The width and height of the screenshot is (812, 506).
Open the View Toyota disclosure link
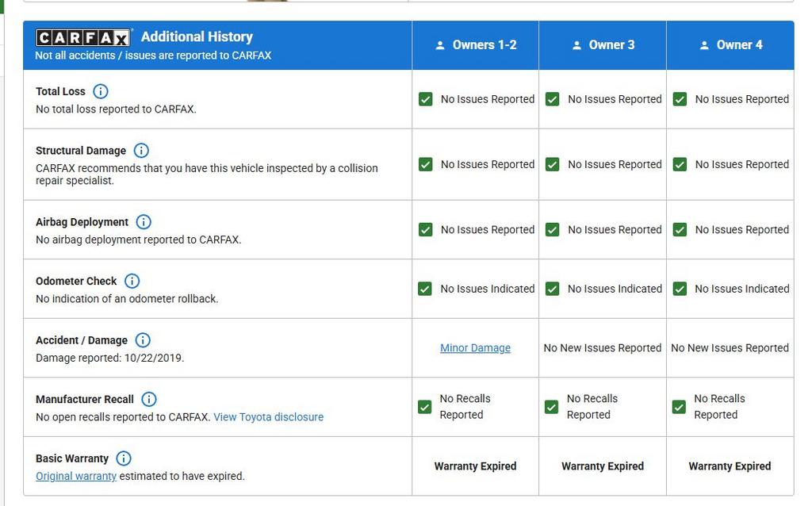pyautogui.click(x=268, y=417)
